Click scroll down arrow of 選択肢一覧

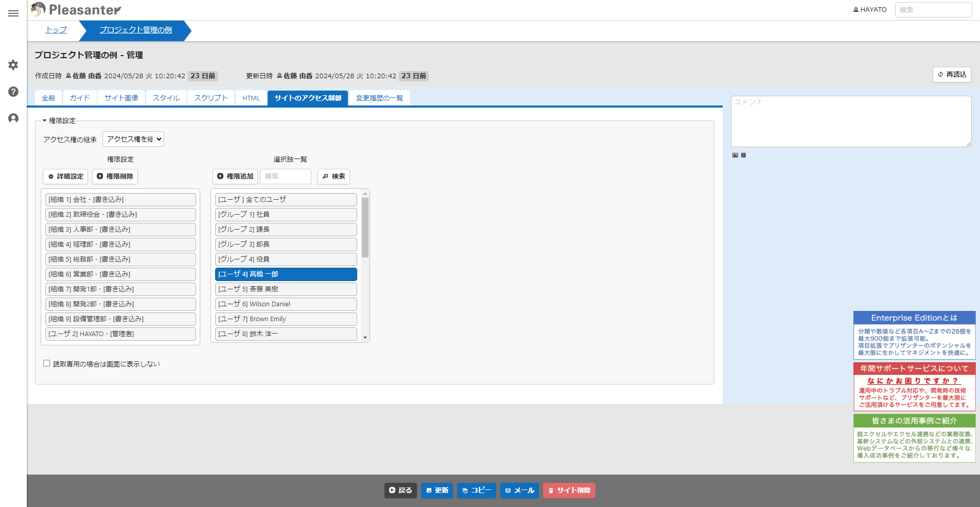(365, 338)
